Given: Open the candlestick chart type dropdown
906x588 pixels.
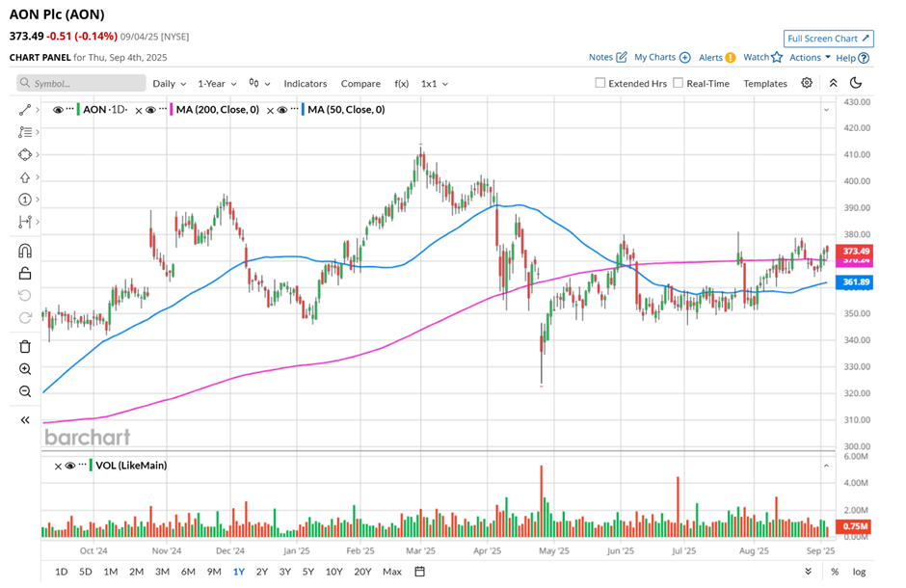Looking at the screenshot, I should [x=259, y=84].
